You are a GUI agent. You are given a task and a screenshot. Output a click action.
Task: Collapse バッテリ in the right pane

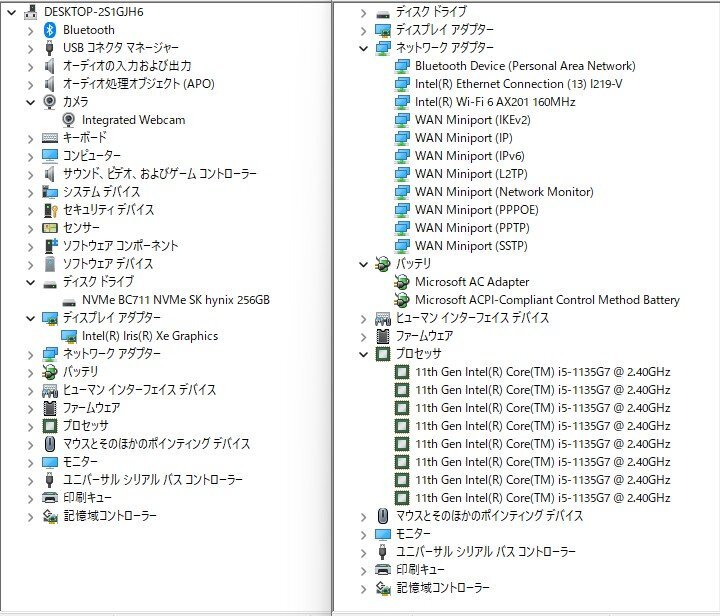pyautogui.click(x=364, y=264)
